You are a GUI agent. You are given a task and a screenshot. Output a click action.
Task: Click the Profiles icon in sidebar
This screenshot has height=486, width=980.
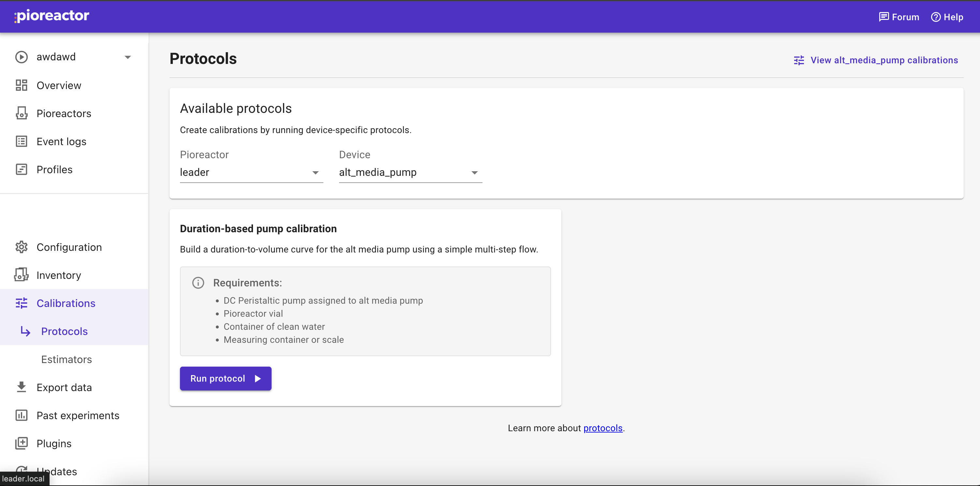pyautogui.click(x=21, y=169)
